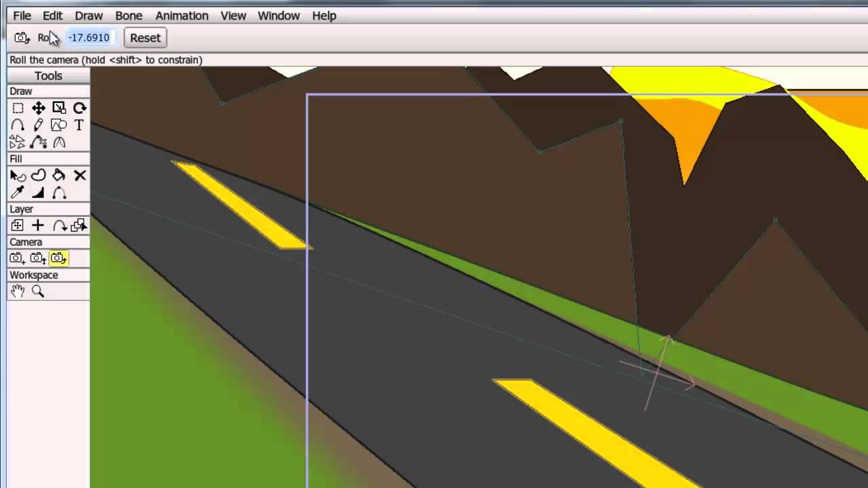Select the Eyedropper tool

point(18,192)
